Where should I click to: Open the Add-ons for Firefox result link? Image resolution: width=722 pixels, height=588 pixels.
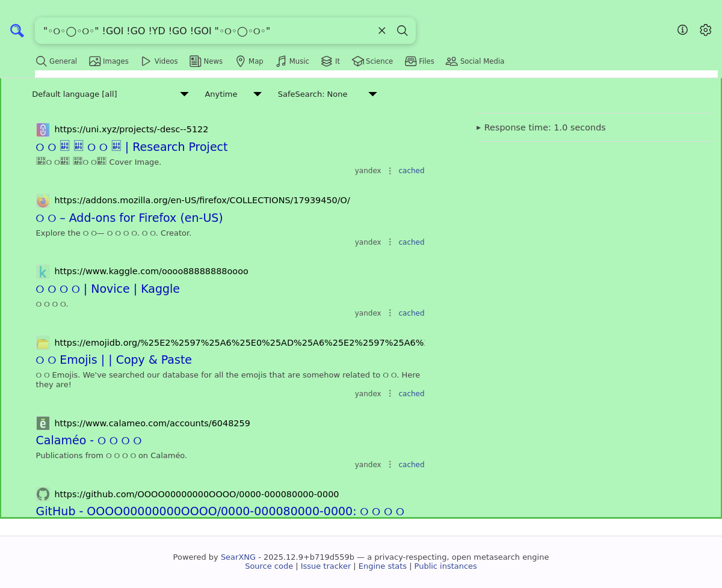click(x=129, y=218)
